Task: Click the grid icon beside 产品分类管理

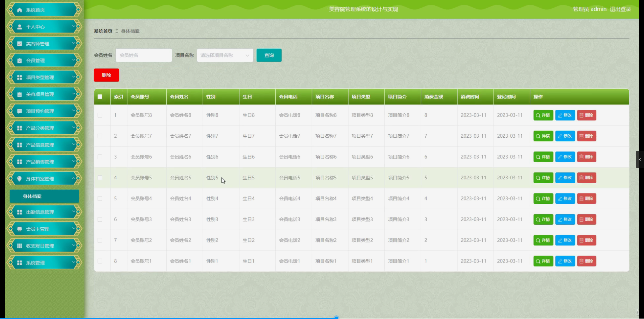Action: (x=19, y=128)
